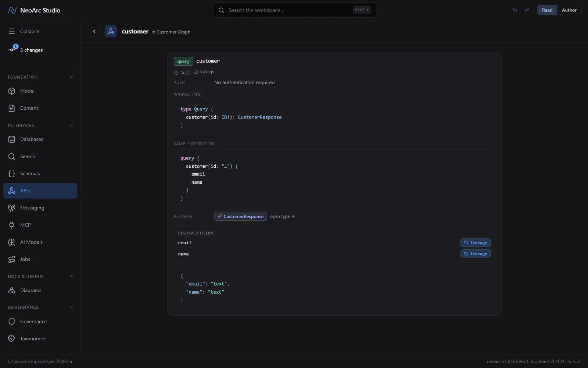This screenshot has width=588, height=368.
Task: Click the "email": "text" JSON line
Action: pyautogui.click(x=208, y=284)
